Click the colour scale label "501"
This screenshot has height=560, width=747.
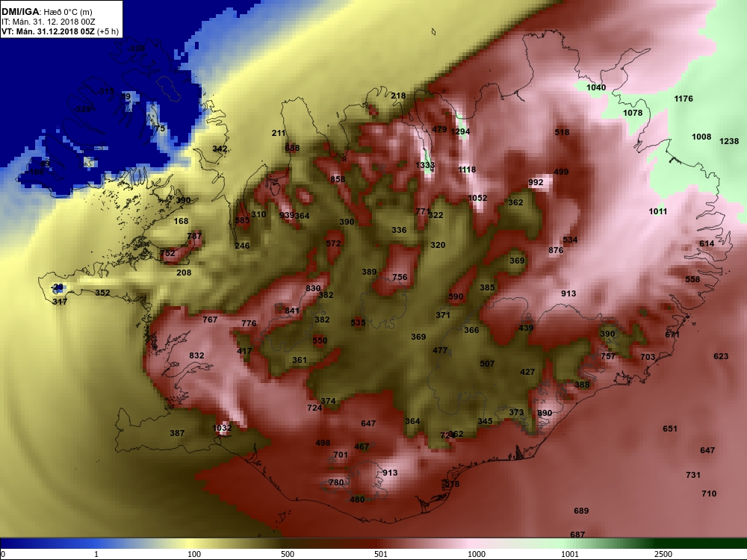(x=381, y=554)
